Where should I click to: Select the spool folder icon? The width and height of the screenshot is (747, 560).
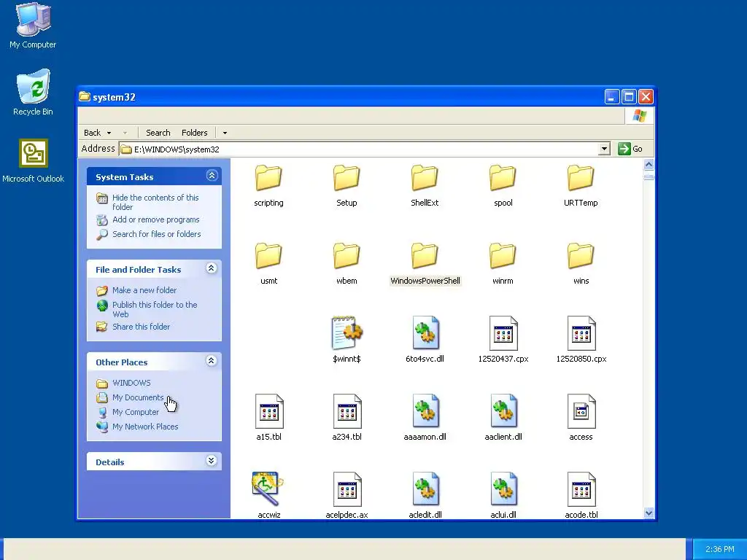503,178
